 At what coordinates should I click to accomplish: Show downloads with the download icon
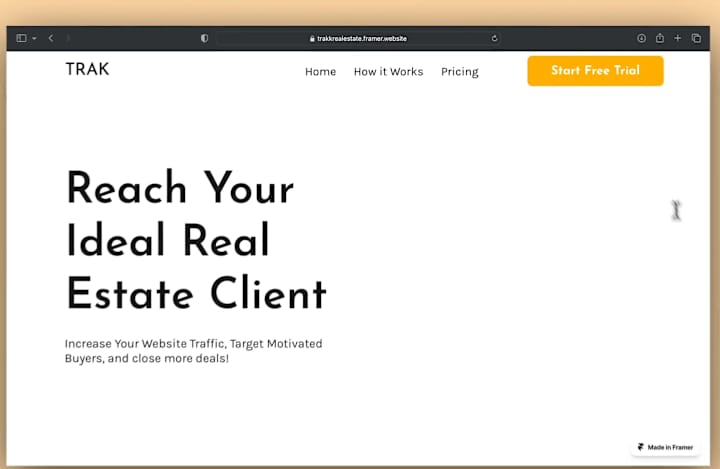click(641, 39)
